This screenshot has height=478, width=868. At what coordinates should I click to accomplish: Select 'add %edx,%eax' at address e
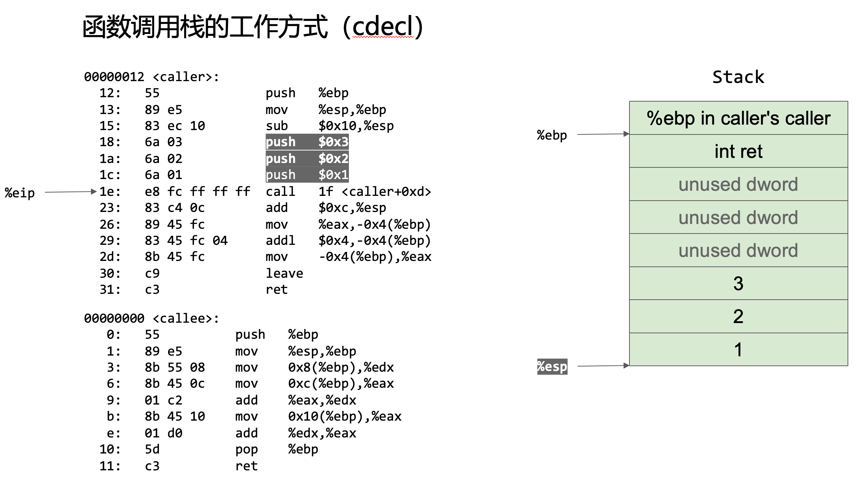pos(296,433)
